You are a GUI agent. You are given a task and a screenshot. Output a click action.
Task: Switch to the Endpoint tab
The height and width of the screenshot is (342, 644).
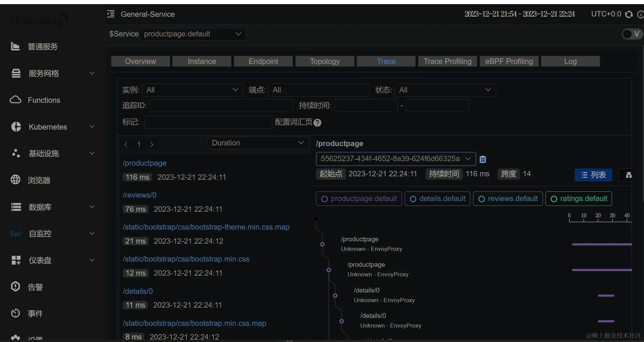click(263, 61)
